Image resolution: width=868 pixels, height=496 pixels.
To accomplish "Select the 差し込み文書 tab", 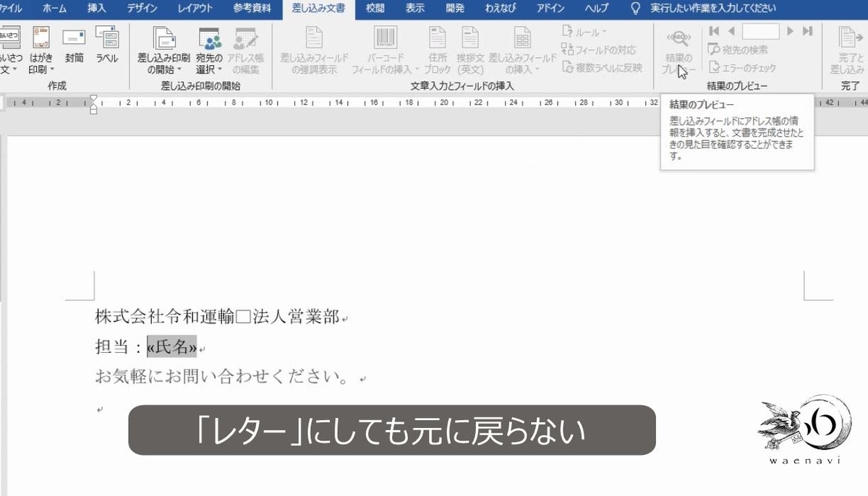I will pos(318,9).
